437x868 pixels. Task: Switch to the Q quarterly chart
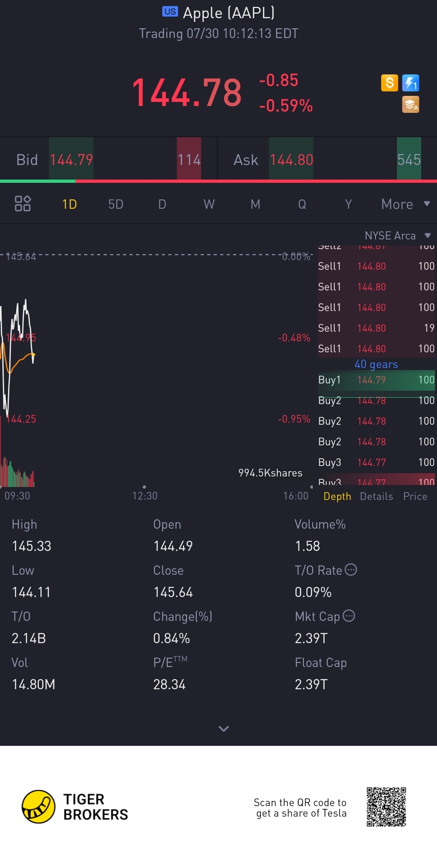(302, 204)
